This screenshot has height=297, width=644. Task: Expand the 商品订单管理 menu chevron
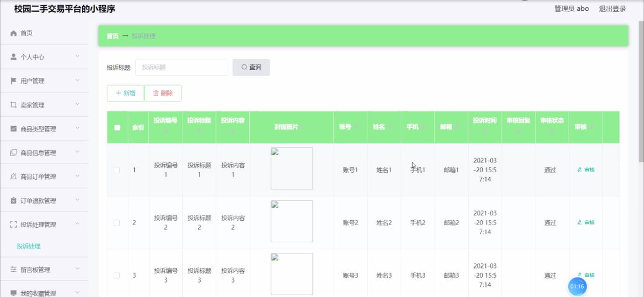click(78, 176)
